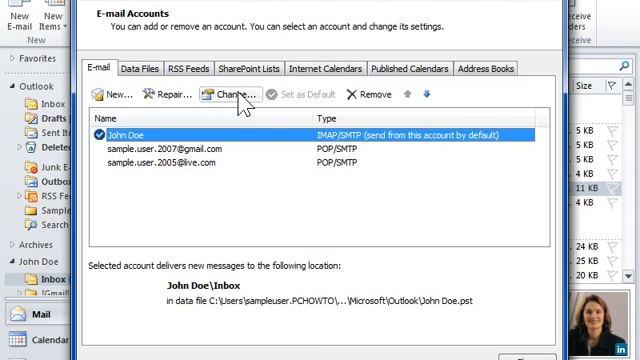The height and width of the screenshot is (360, 640).
Task: Move account down with the blue down arrow
Action: (x=427, y=94)
